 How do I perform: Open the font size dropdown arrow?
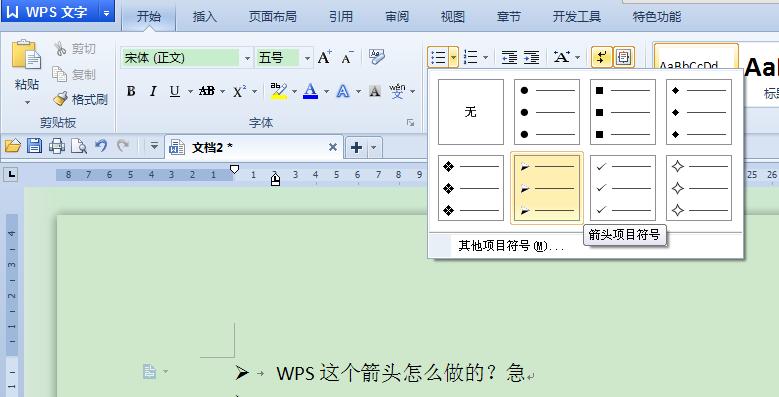pos(308,58)
